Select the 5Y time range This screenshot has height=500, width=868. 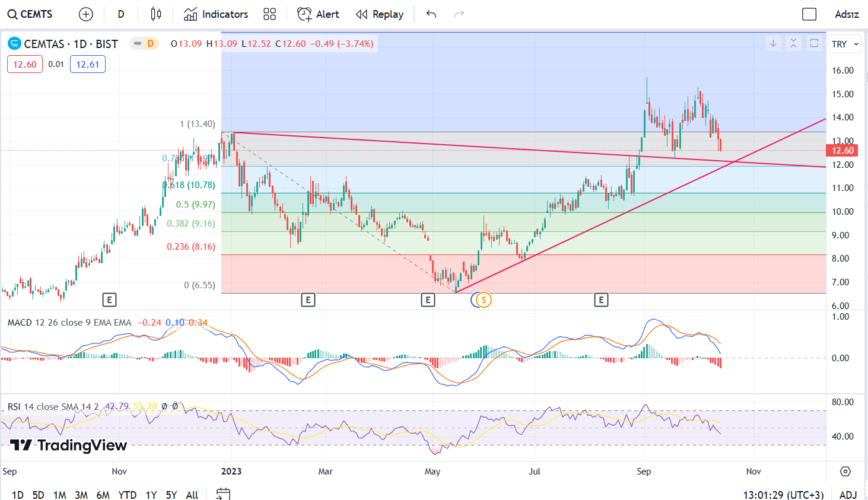point(171,495)
